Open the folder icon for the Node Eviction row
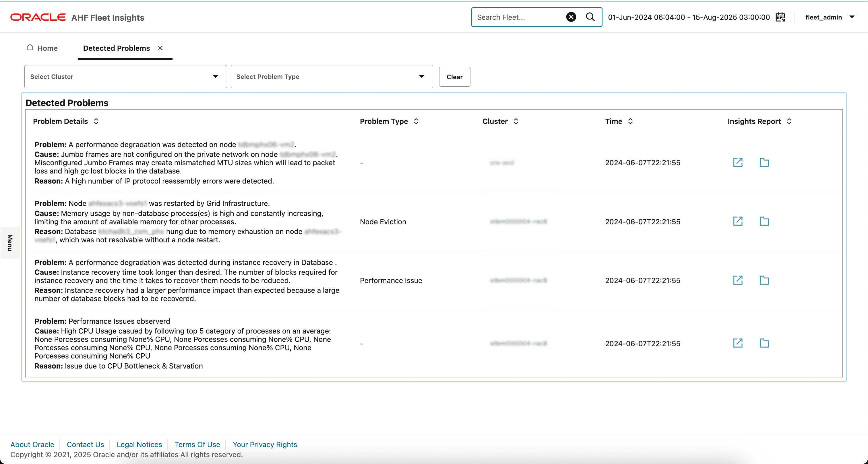The width and height of the screenshot is (868, 464). [x=764, y=221]
